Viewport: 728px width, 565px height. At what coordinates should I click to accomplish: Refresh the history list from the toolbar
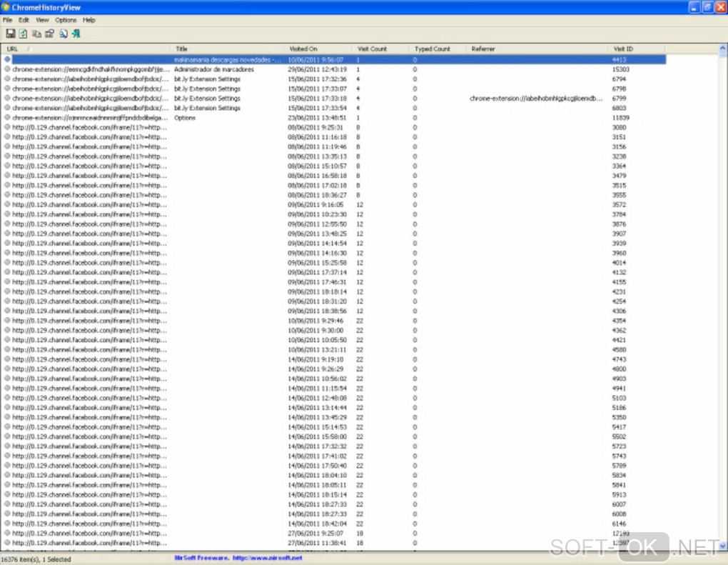[x=24, y=34]
